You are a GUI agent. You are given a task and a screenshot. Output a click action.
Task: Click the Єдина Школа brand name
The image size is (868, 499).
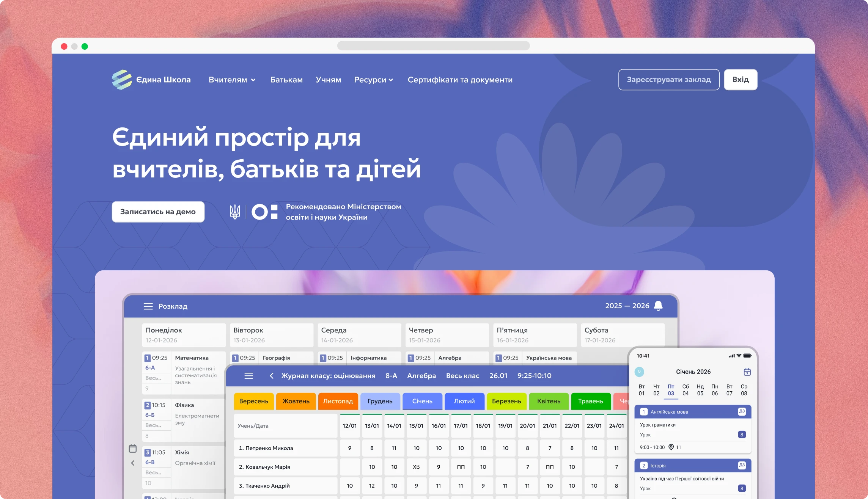click(164, 80)
